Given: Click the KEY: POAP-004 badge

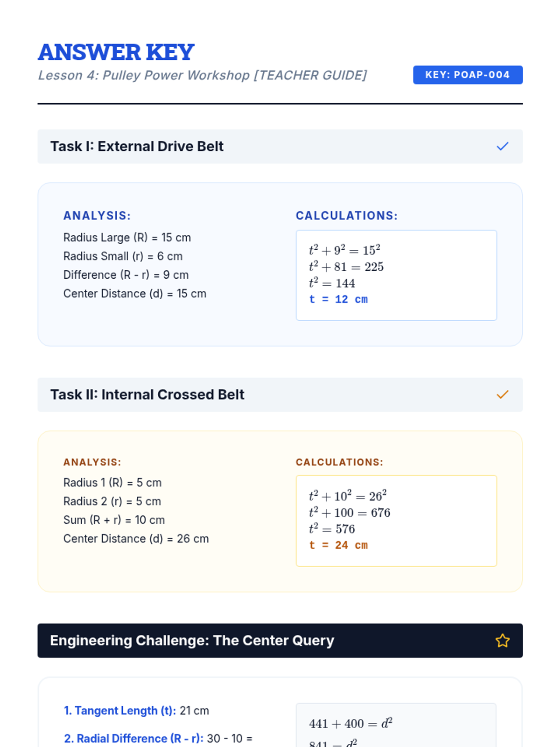Looking at the screenshot, I should (x=468, y=75).
